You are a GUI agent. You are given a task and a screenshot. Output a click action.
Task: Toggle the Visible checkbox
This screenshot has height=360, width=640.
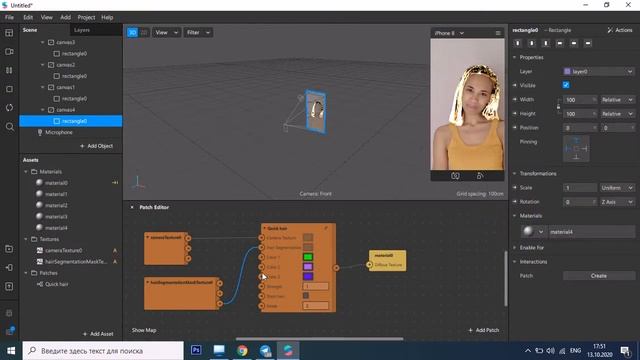566,85
